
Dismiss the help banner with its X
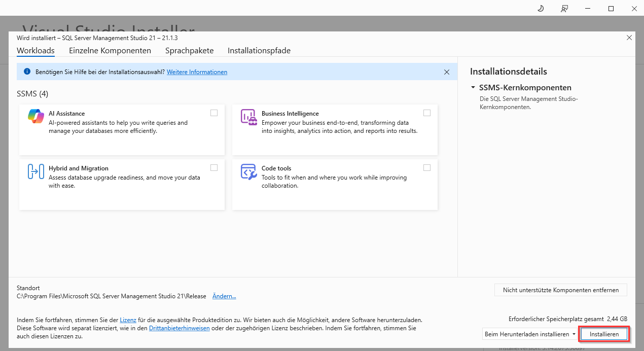pos(447,72)
